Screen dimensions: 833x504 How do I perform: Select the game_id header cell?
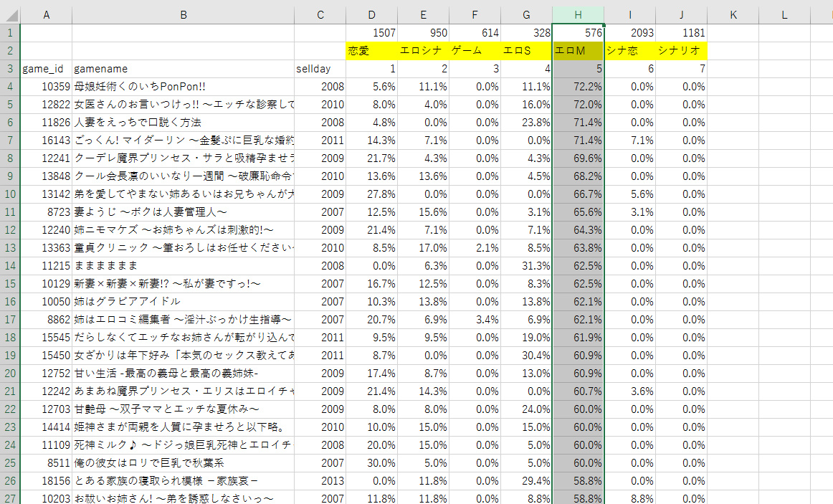pyautogui.click(x=47, y=69)
